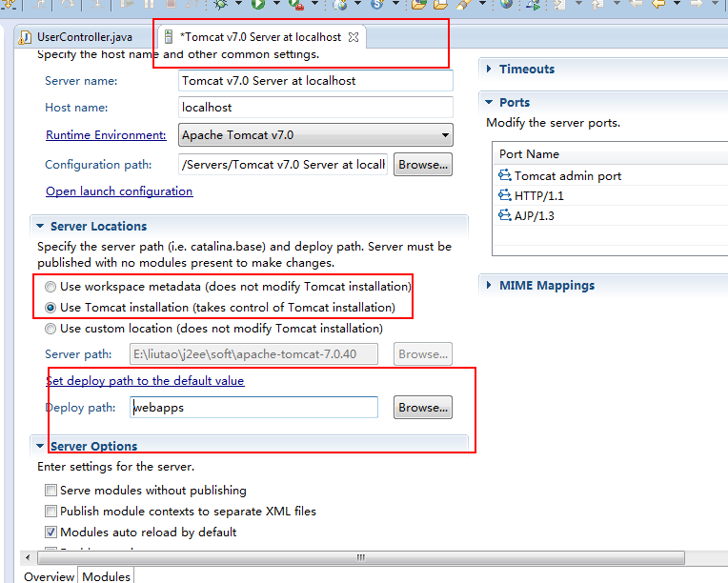Screen dimensions: 728x583
Task: Expand the MIME Mappings section
Action: [489, 285]
